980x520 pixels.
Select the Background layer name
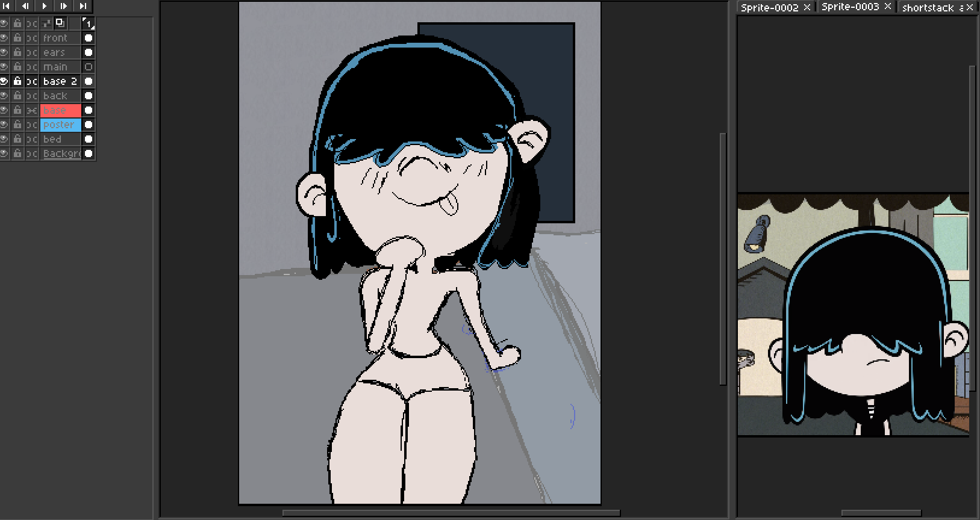click(x=60, y=153)
